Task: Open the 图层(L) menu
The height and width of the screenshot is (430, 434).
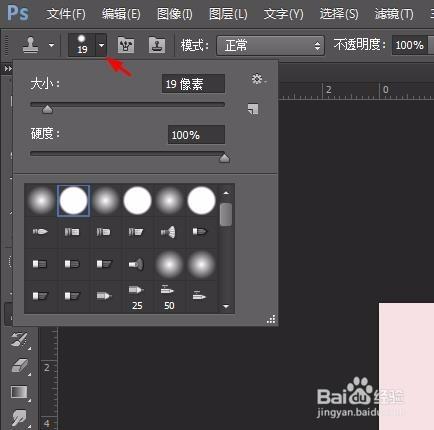Action: pyautogui.click(x=228, y=14)
